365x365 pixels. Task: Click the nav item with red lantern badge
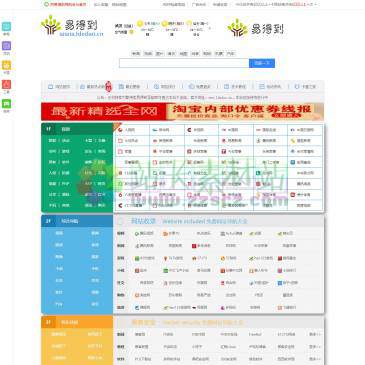pyautogui.click(x=96, y=87)
